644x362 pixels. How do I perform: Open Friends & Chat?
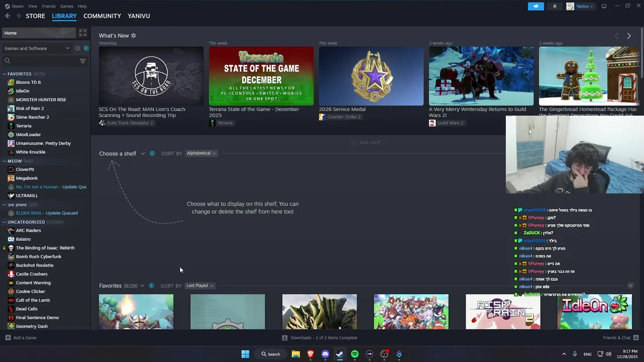620,338
